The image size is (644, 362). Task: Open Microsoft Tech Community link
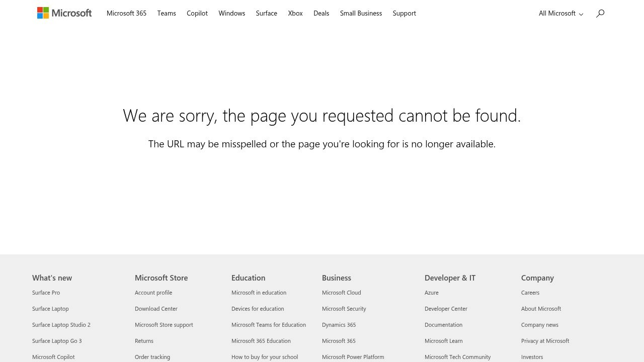pyautogui.click(x=457, y=357)
